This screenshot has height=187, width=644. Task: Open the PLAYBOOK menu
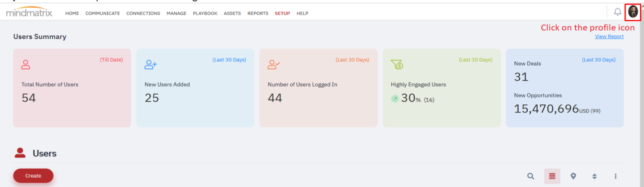tap(205, 13)
